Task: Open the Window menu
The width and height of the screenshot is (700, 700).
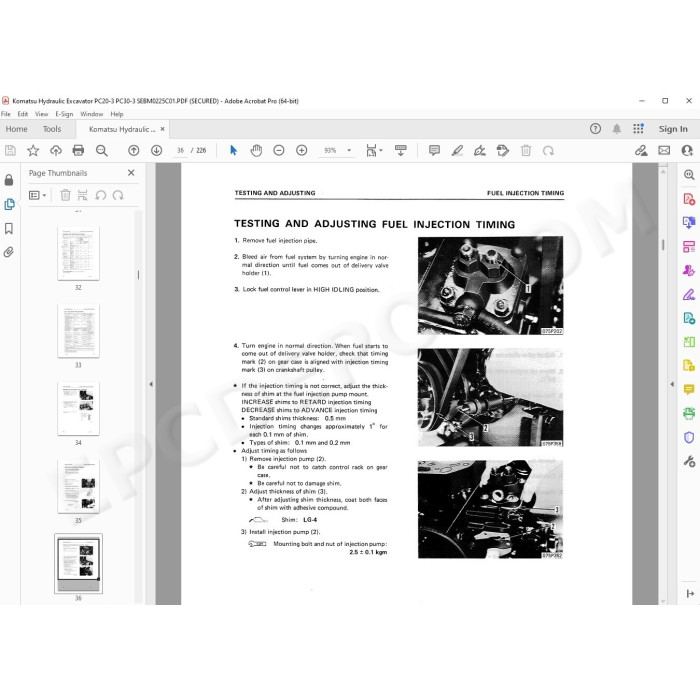Action: [x=92, y=114]
